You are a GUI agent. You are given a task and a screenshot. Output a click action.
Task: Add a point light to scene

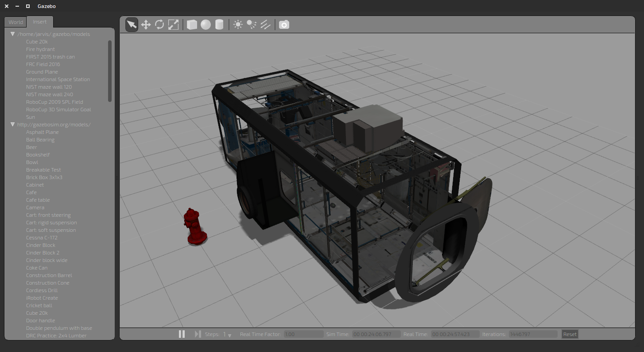click(x=238, y=25)
